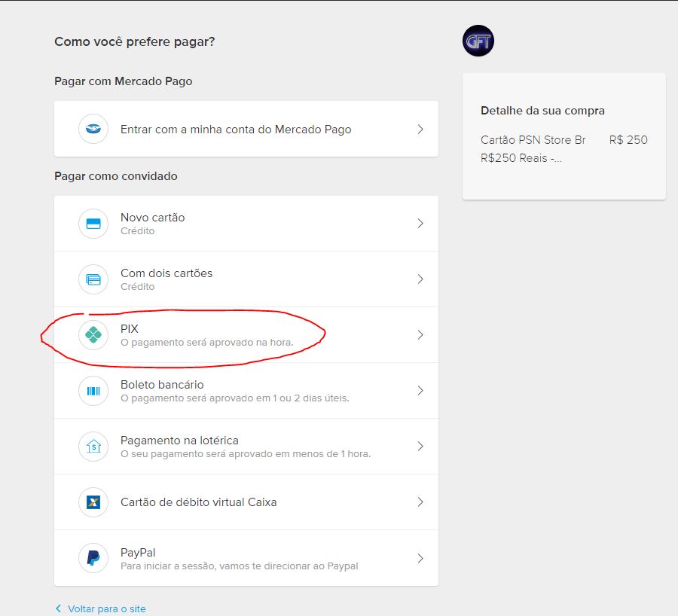Click the 'Pagar com Mercado Pago' section title
Image resolution: width=678 pixels, height=616 pixels.
[x=124, y=81]
